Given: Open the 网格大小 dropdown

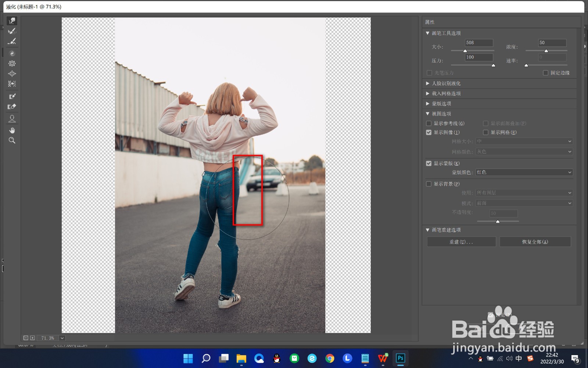Looking at the screenshot, I should 524,141.
